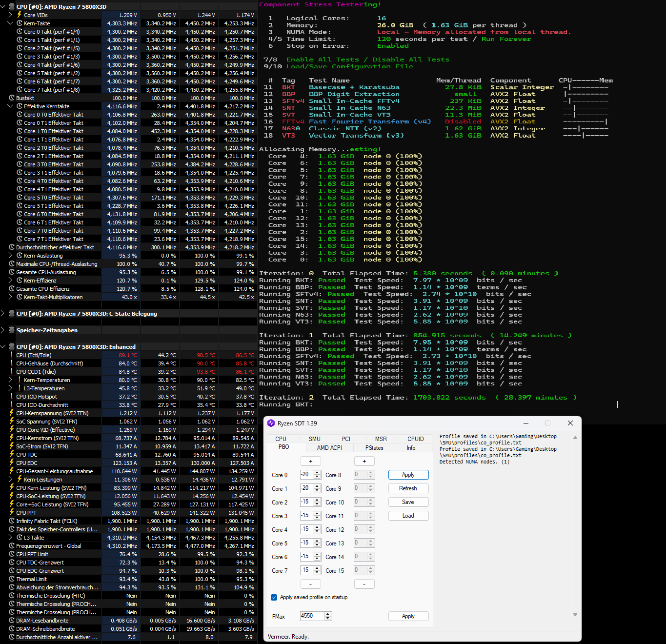Click the Core 1 offset value field
The width and height of the screenshot is (666, 644).
[307, 488]
